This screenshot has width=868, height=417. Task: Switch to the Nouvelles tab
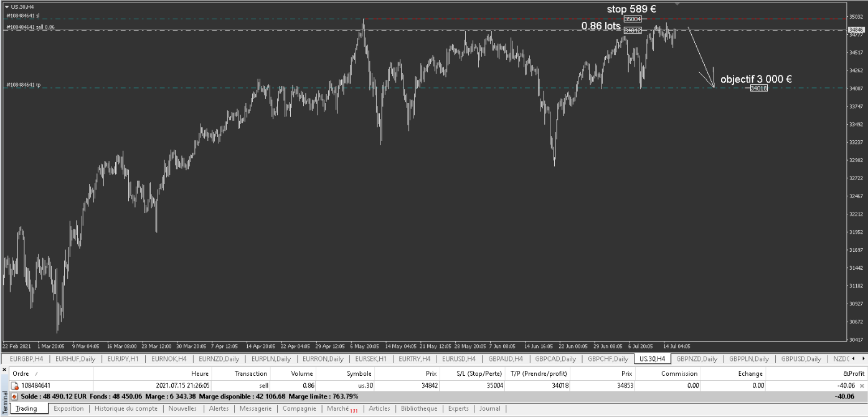(182, 409)
